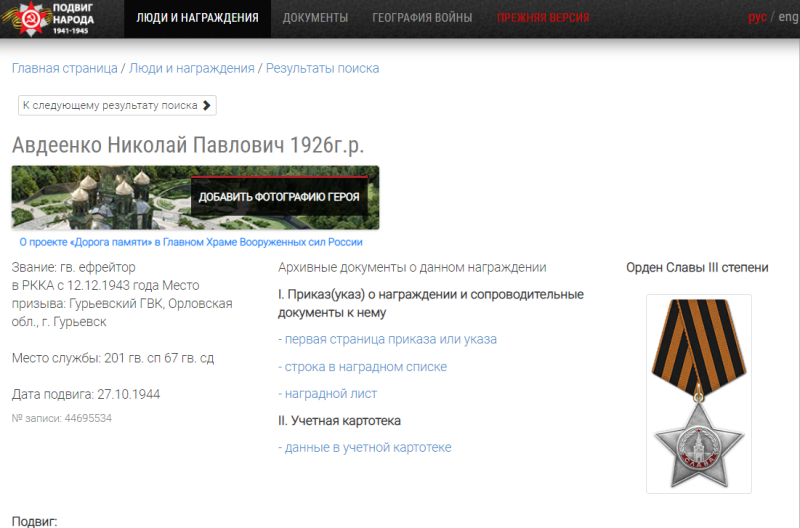This screenshot has height=528, width=800.
Task: Open данные в учетной картотеке link
Action: click(x=364, y=447)
